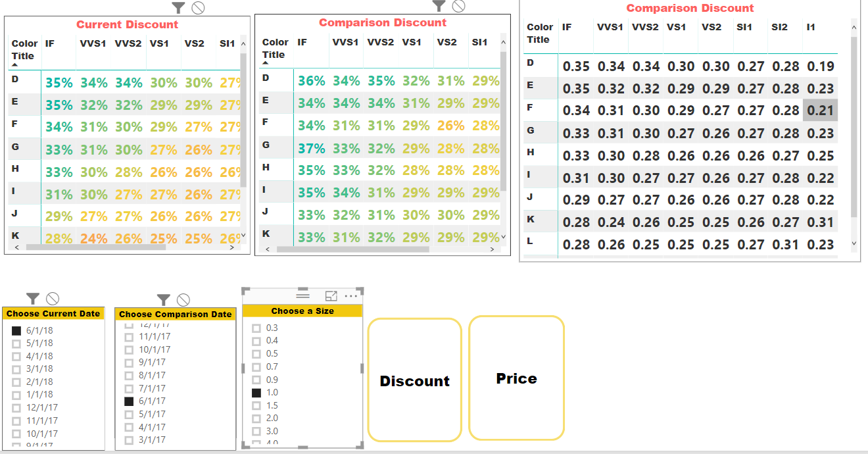Screen dimensions: 868x454
Task: Click scroll-up arrow in Current Discount table
Action: point(243,45)
